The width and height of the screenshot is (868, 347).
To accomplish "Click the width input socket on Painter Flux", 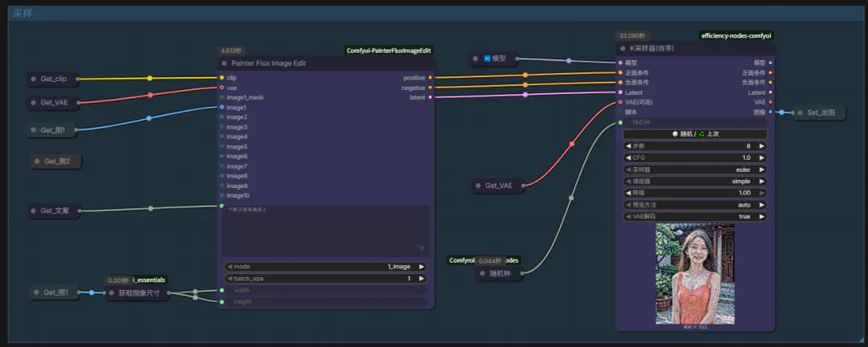I will tap(222, 290).
